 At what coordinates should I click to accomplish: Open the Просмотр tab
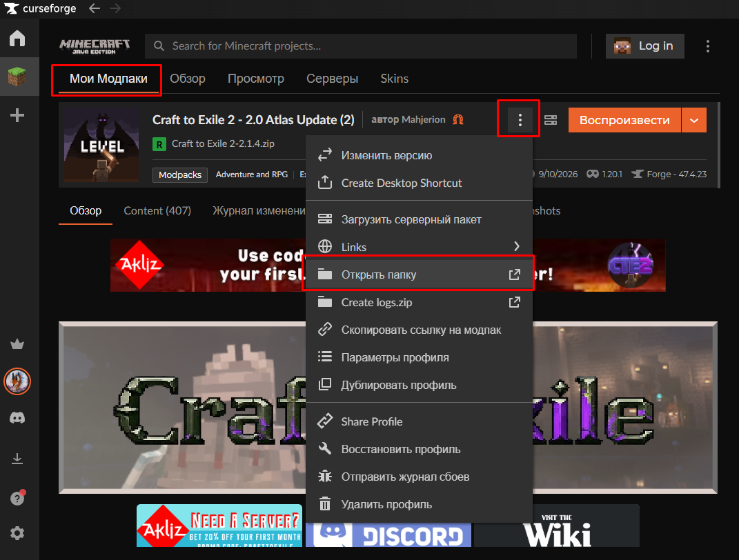256,79
